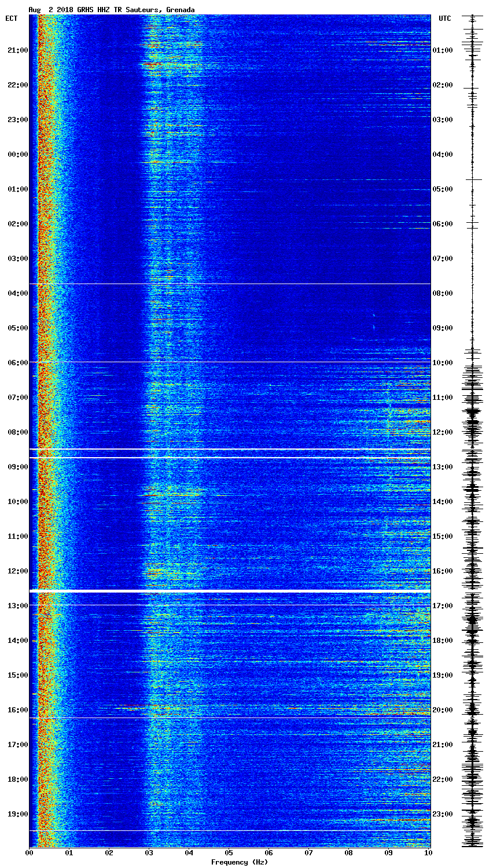Click the 09 frequency axis tick label
Viewport: 493px width, 868px height.
389,853
